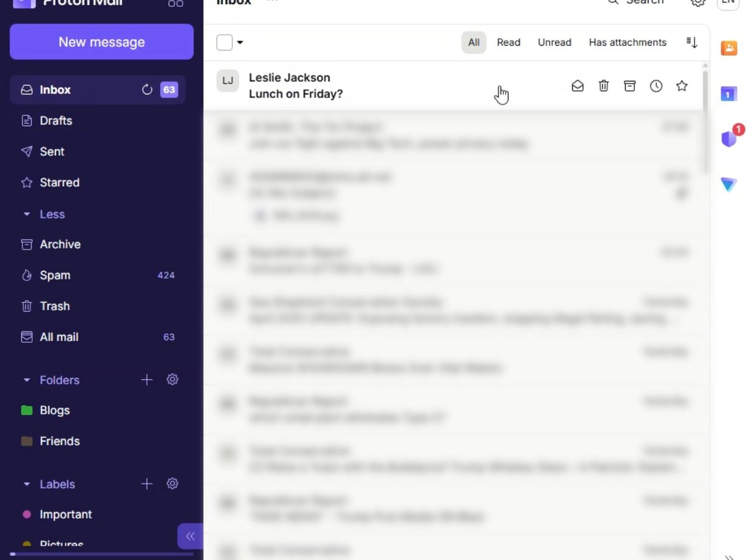The height and width of the screenshot is (560, 747).
Task: Open the sort order menu icon
Action: (x=692, y=42)
